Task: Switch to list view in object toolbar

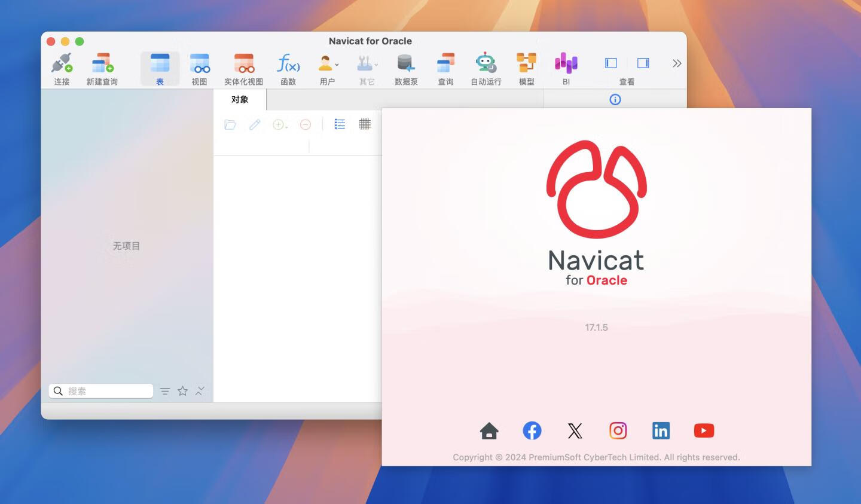Action: 340,124
